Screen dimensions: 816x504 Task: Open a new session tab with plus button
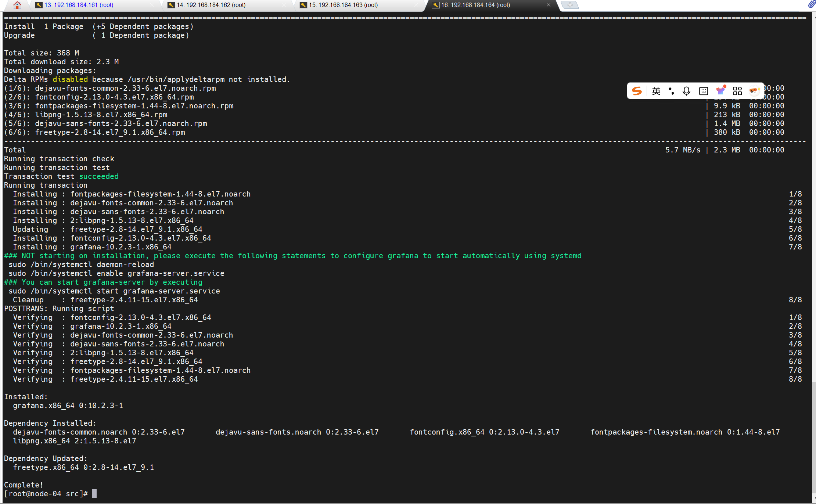click(x=570, y=5)
